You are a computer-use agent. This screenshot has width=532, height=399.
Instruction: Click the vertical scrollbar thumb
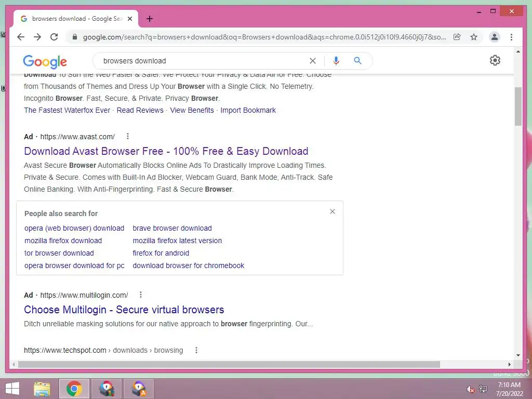click(x=518, y=107)
